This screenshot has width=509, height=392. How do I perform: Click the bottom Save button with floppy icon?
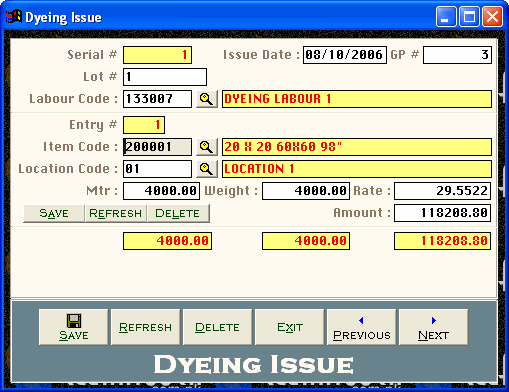point(74,327)
